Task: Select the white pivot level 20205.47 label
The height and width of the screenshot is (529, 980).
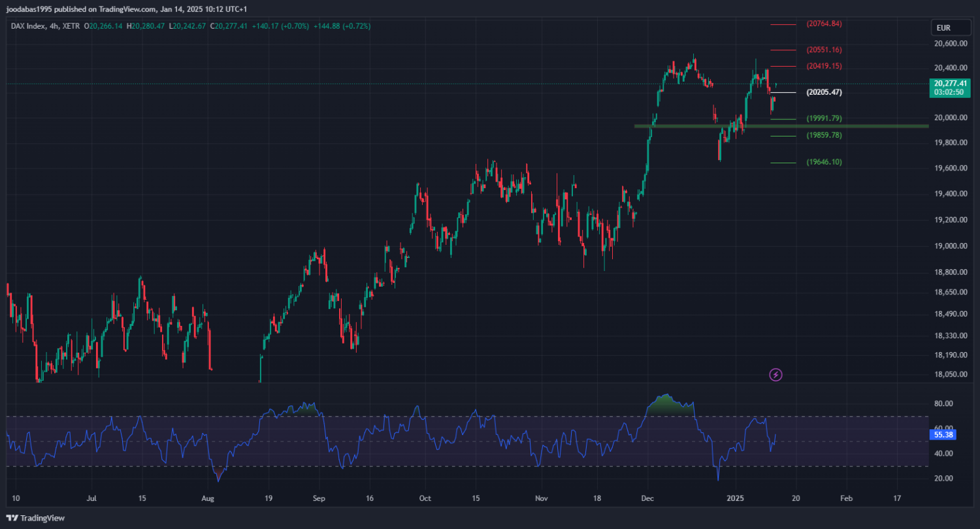Action: click(824, 92)
